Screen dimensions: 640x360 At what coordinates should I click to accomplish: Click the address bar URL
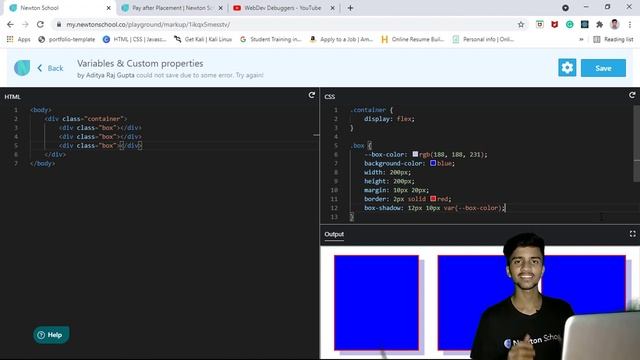pos(148,24)
